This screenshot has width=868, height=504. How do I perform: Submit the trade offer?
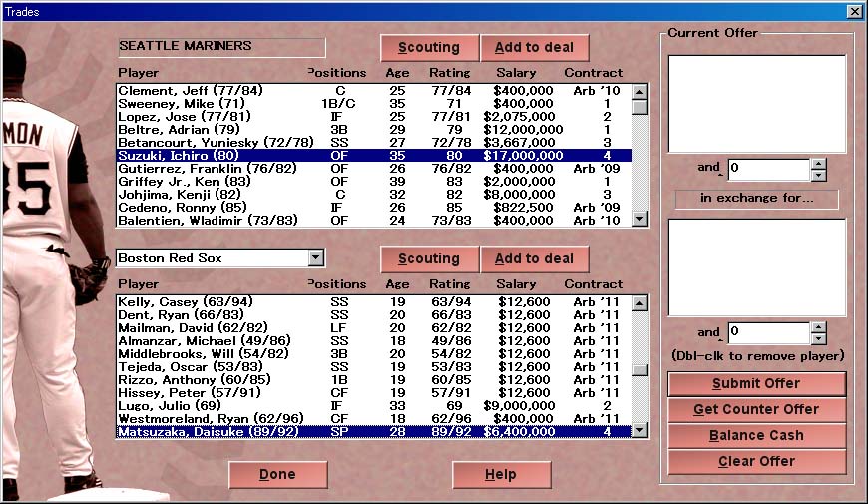tap(756, 383)
